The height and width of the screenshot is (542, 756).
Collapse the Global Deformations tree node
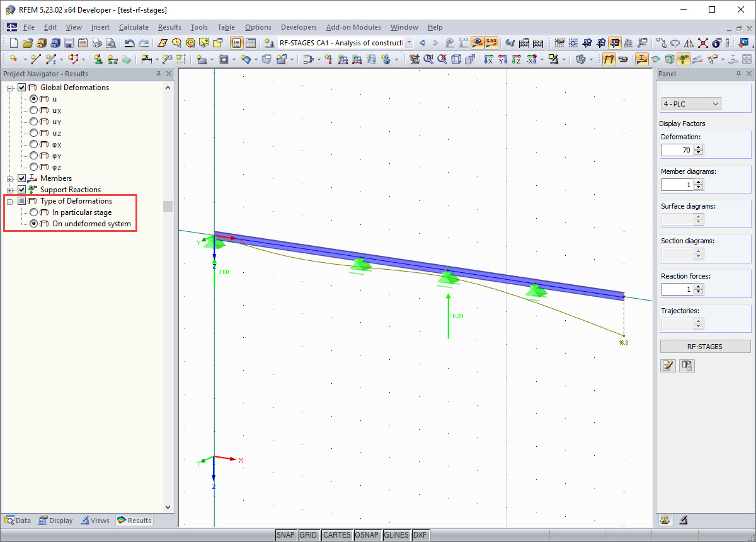(x=11, y=88)
